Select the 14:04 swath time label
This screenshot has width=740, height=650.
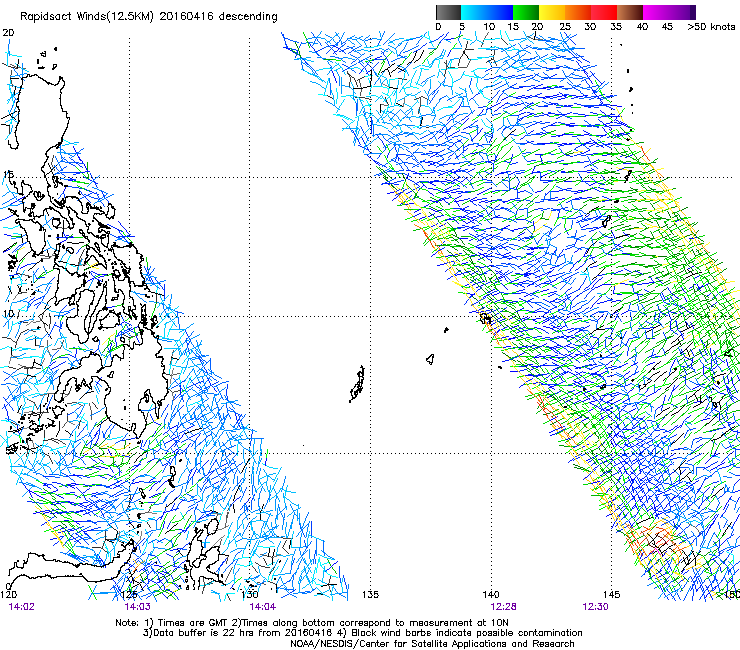pyautogui.click(x=263, y=607)
